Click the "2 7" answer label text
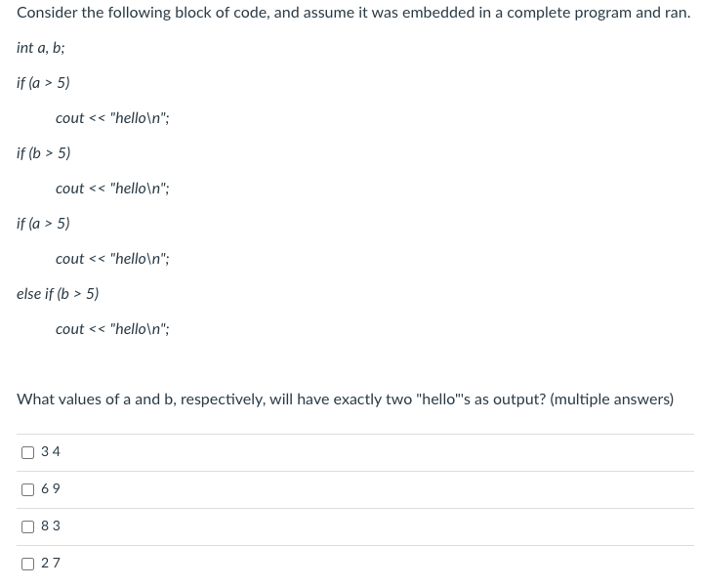The height and width of the screenshot is (588, 701). [x=51, y=564]
